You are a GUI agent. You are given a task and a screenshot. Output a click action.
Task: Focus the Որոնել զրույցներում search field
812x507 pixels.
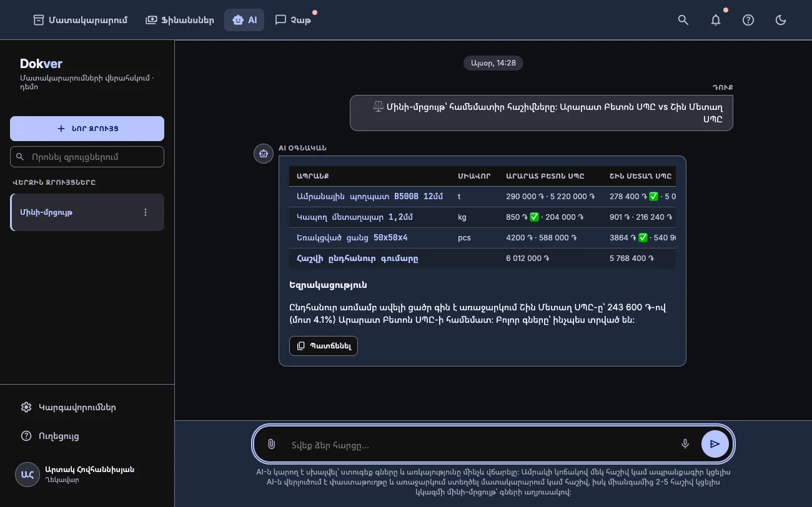click(87, 157)
